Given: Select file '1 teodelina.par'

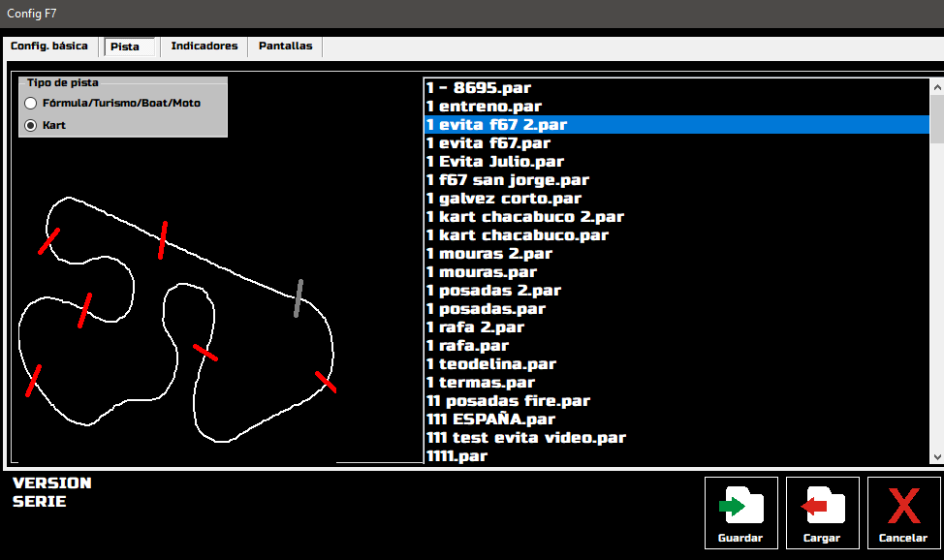Looking at the screenshot, I should click(677, 364).
